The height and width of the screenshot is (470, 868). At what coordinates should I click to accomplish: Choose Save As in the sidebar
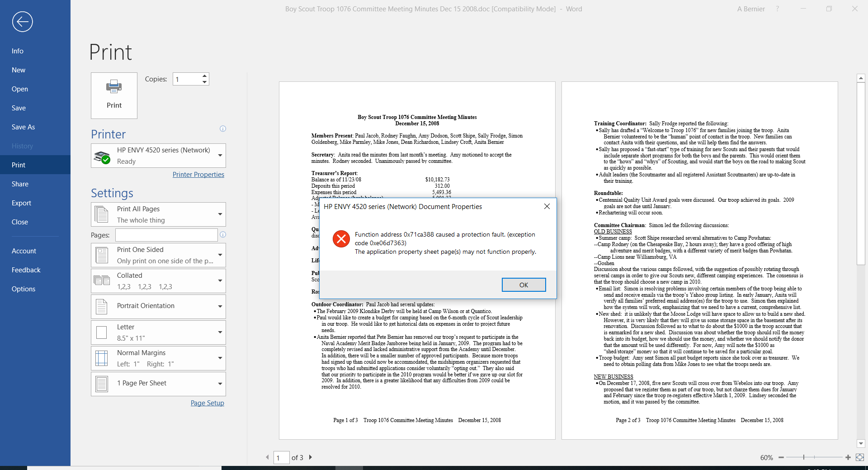point(35,127)
